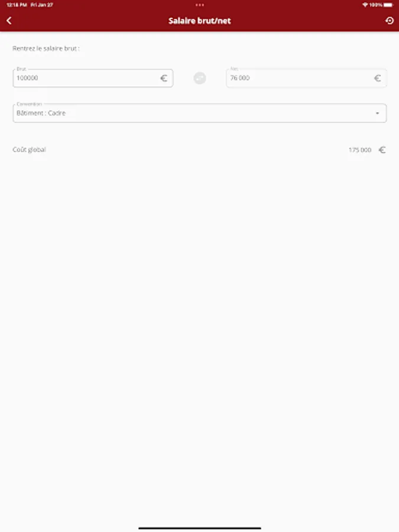
Task: Tap the brut/net swap icon
Action: tap(200, 78)
